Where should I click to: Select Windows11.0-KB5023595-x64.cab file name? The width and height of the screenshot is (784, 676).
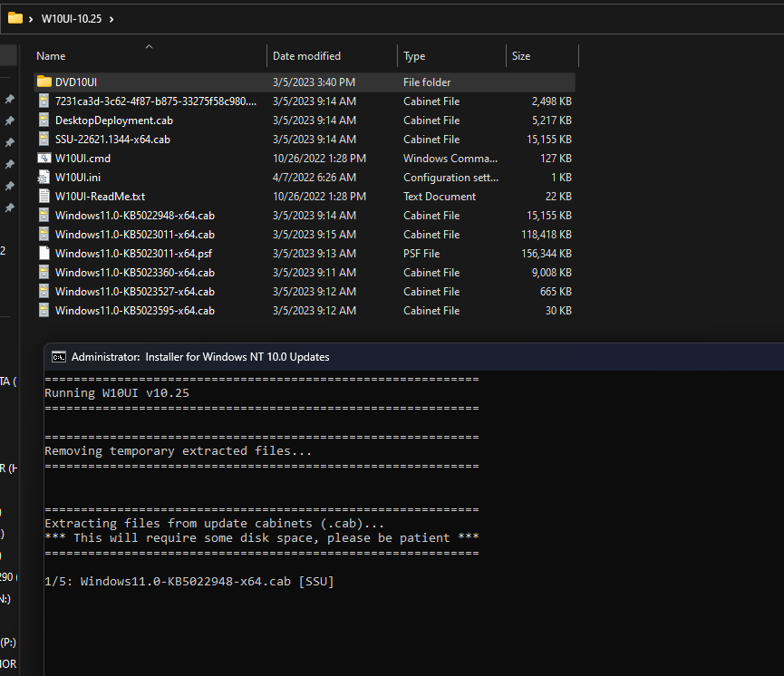[134, 310]
